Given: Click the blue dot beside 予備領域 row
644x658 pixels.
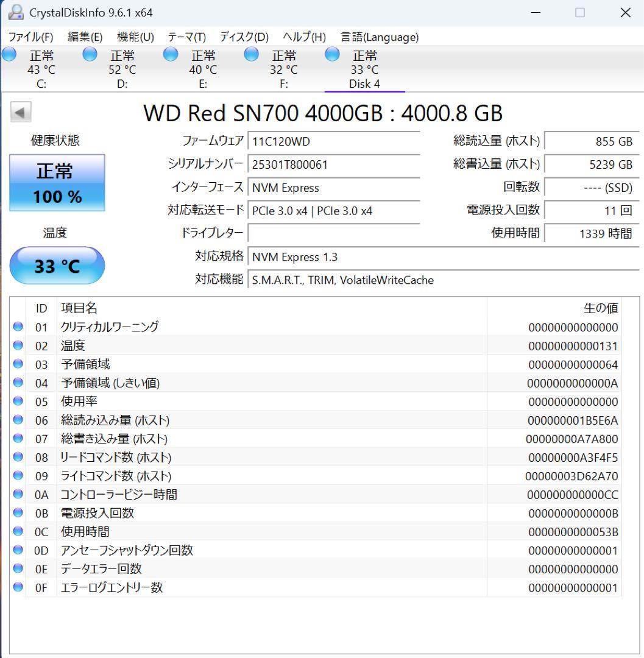Looking at the screenshot, I should (18, 364).
